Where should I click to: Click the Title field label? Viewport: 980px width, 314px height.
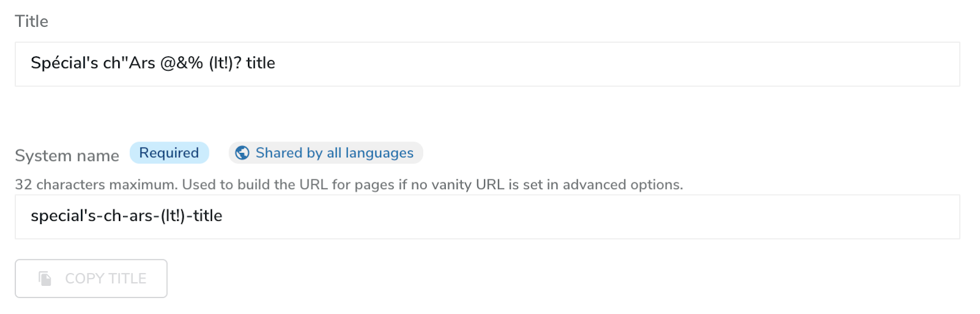[x=31, y=21]
